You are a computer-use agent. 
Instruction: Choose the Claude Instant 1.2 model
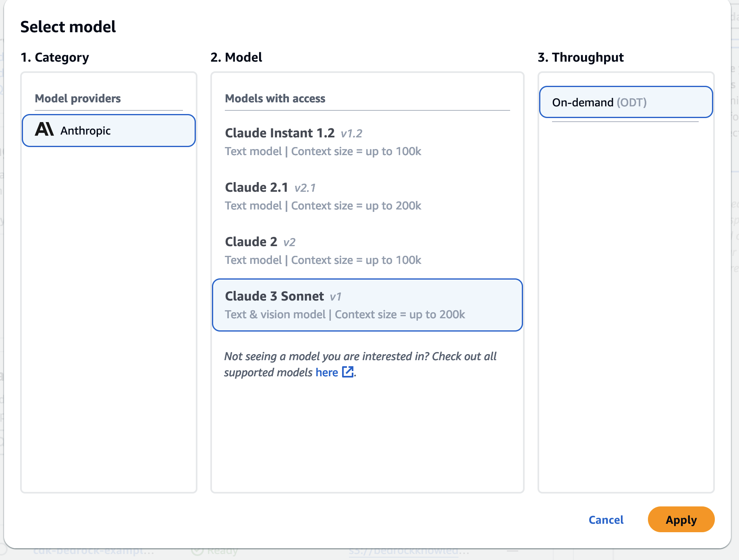[322, 142]
